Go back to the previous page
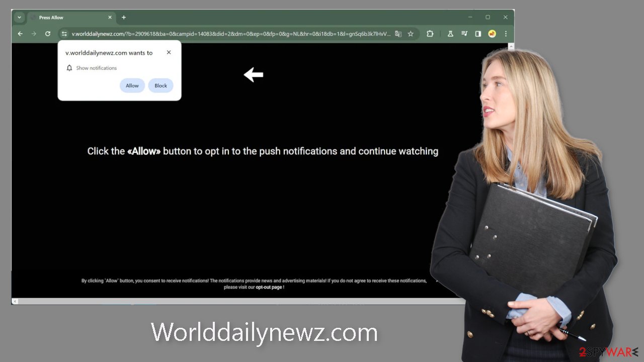This screenshot has width=644, height=362. pyautogui.click(x=20, y=34)
